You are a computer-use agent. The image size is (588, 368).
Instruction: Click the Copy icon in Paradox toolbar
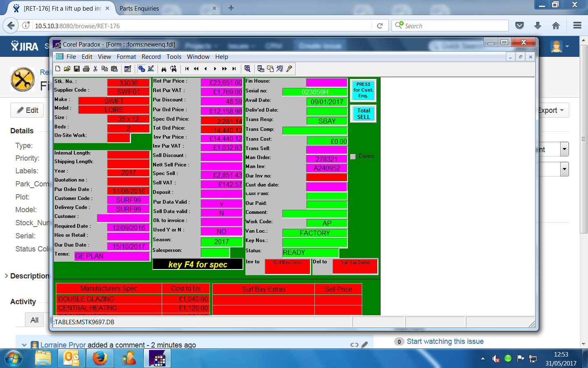(x=105, y=69)
